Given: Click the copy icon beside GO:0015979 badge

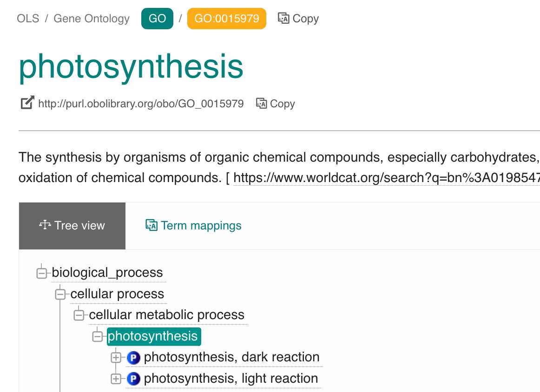Looking at the screenshot, I should coord(283,18).
